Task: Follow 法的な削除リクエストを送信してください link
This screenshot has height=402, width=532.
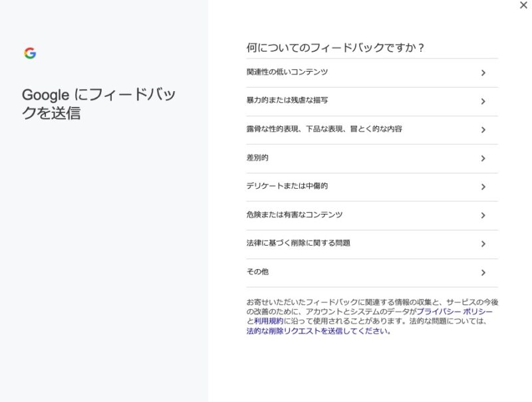Action: [319, 331]
